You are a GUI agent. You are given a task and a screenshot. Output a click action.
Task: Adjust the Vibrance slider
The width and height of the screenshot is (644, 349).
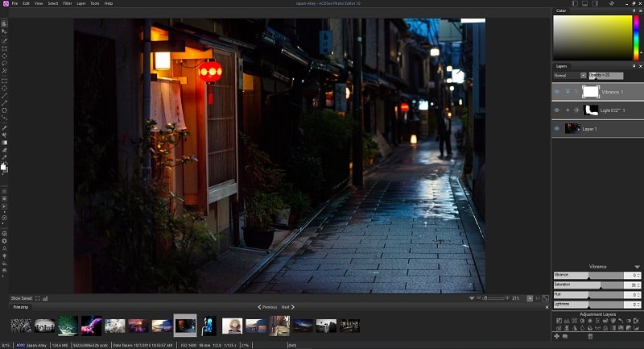tap(588, 275)
